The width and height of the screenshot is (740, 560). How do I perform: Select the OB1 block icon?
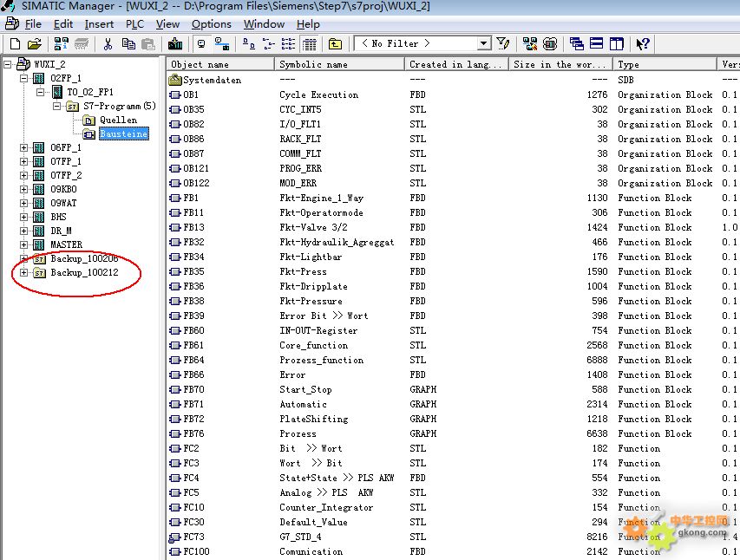click(x=175, y=94)
